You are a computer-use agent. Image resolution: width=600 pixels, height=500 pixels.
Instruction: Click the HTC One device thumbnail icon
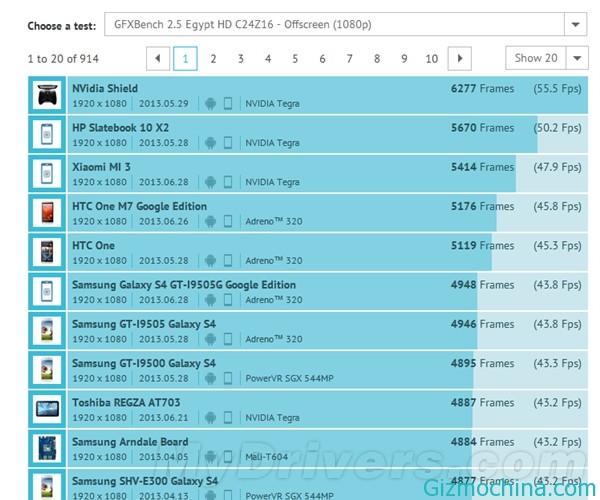pos(47,252)
